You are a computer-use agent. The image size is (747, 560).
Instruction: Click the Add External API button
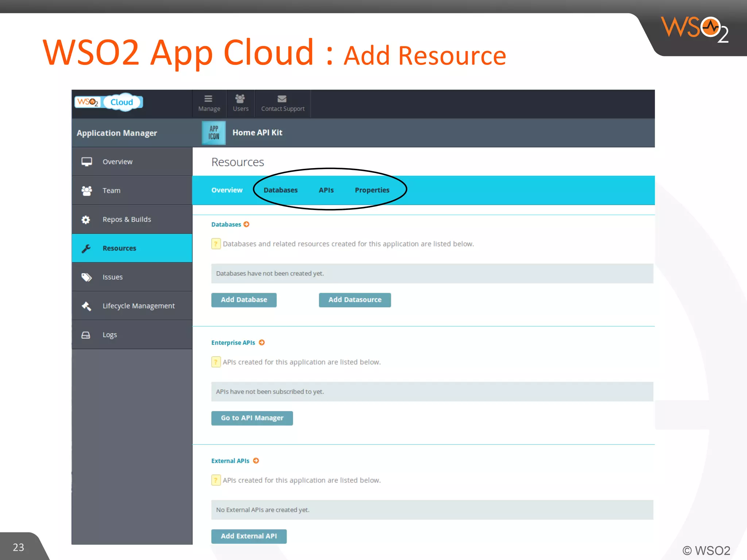tap(249, 536)
